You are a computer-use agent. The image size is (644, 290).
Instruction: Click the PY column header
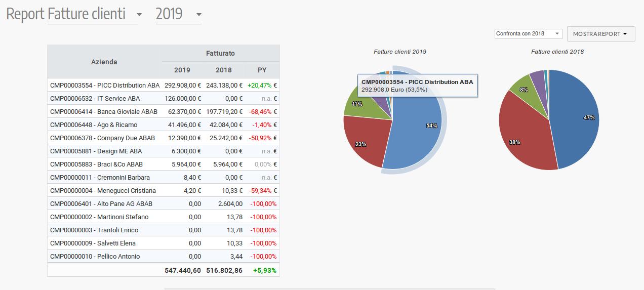(262, 70)
